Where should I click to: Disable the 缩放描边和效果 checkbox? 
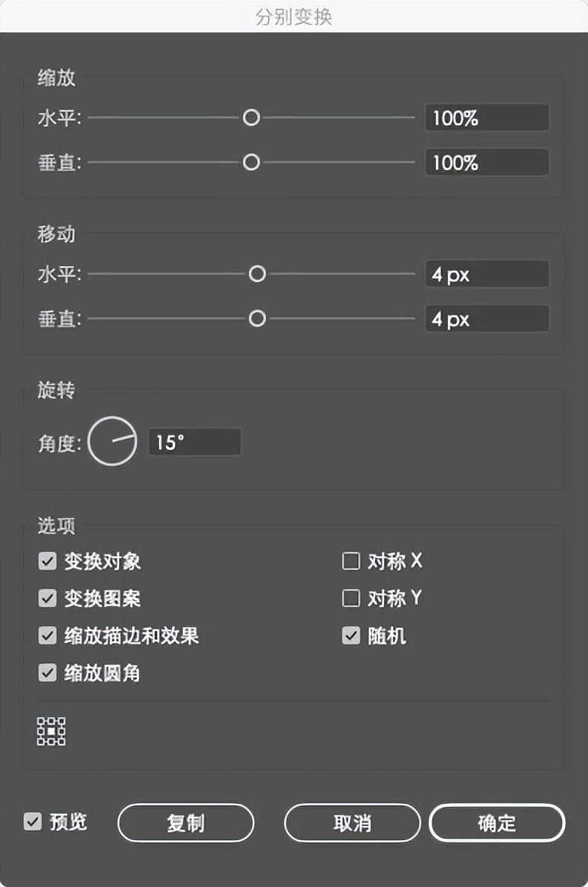[48, 635]
